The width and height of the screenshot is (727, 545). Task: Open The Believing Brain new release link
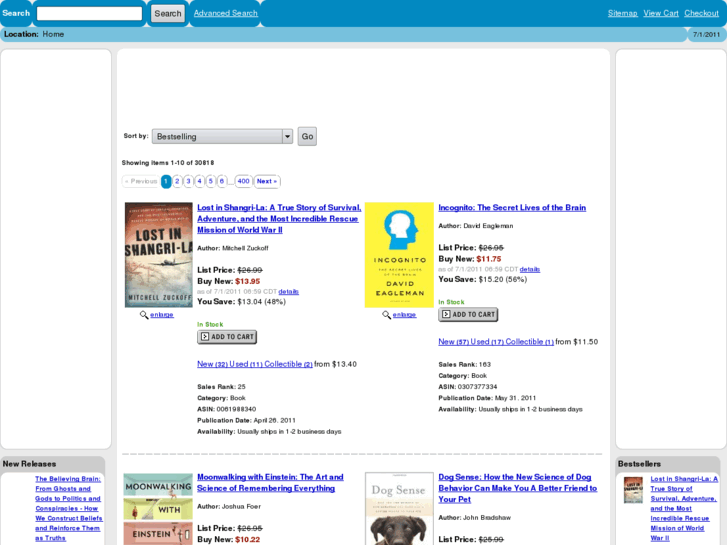(x=69, y=508)
